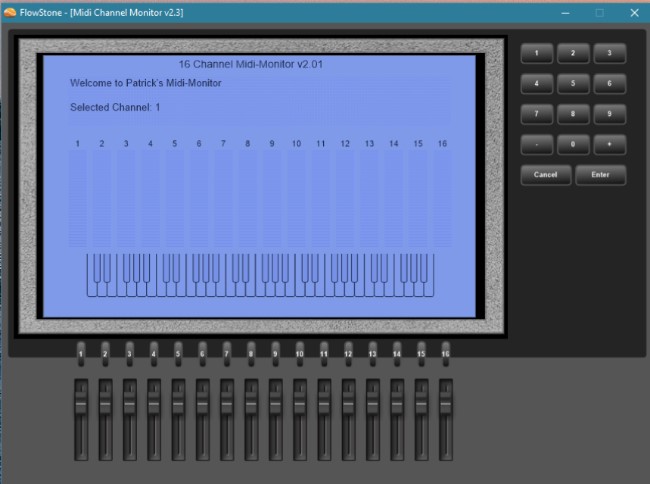This screenshot has height=484, width=650.
Task: Click the channel 5 fader handle
Action: click(178, 405)
